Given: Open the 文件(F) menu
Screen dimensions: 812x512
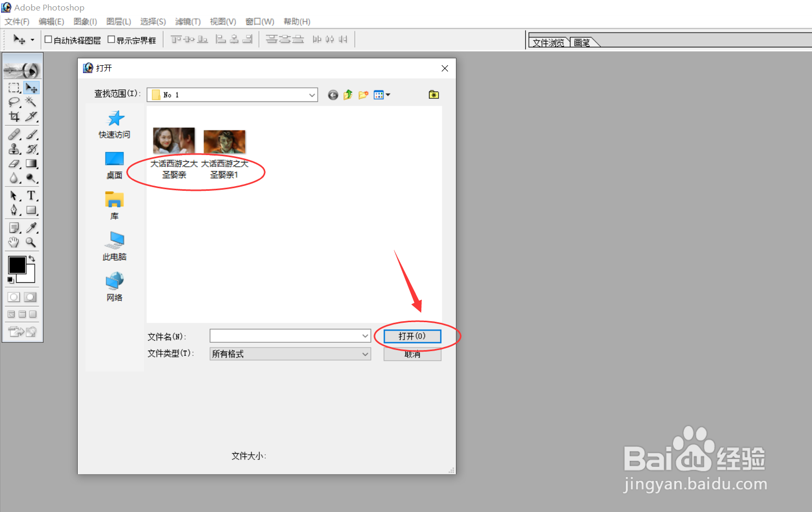Looking at the screenshot, I should [x=17, y=22].
